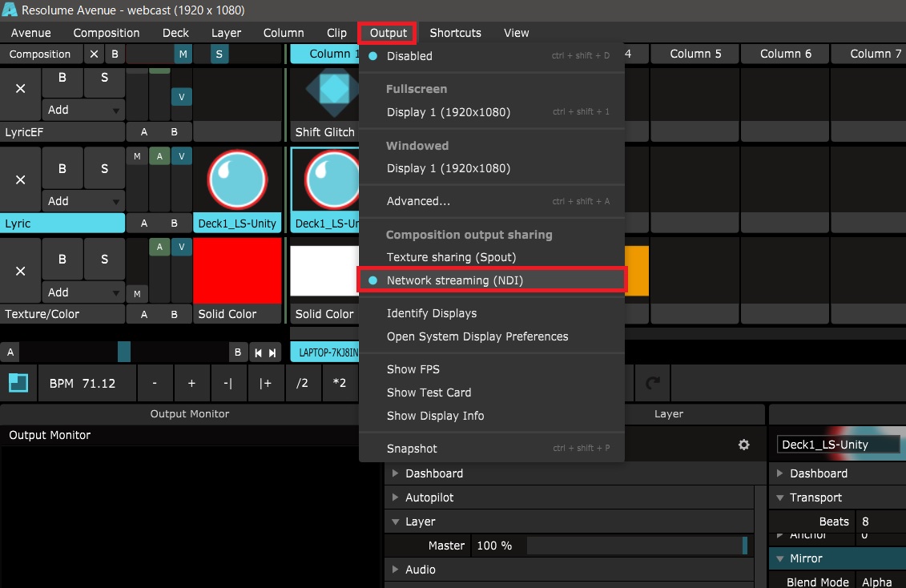The height and width of the screenshot is (588, 906).
Task: Jump to next deck arrow icon
Action: (x=272, y=352)
